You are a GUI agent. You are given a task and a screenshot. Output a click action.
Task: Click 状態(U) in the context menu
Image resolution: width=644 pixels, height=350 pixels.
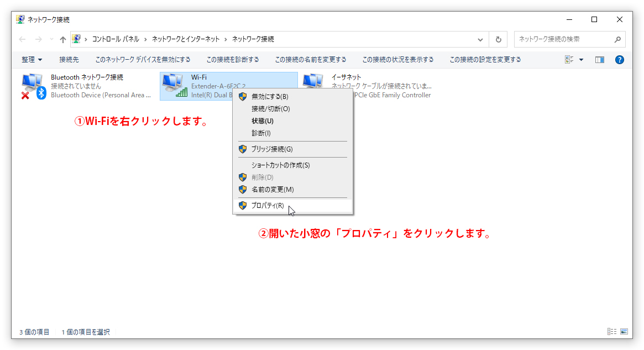point(263,121)
